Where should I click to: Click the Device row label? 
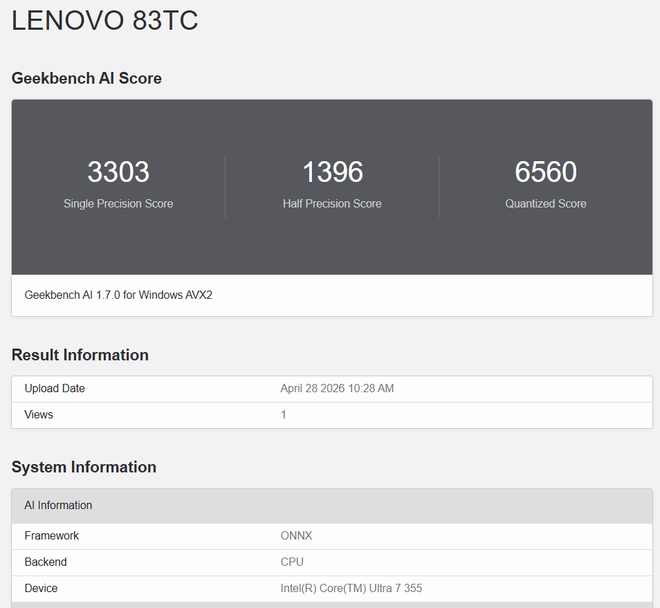click(x=41, y=588)
